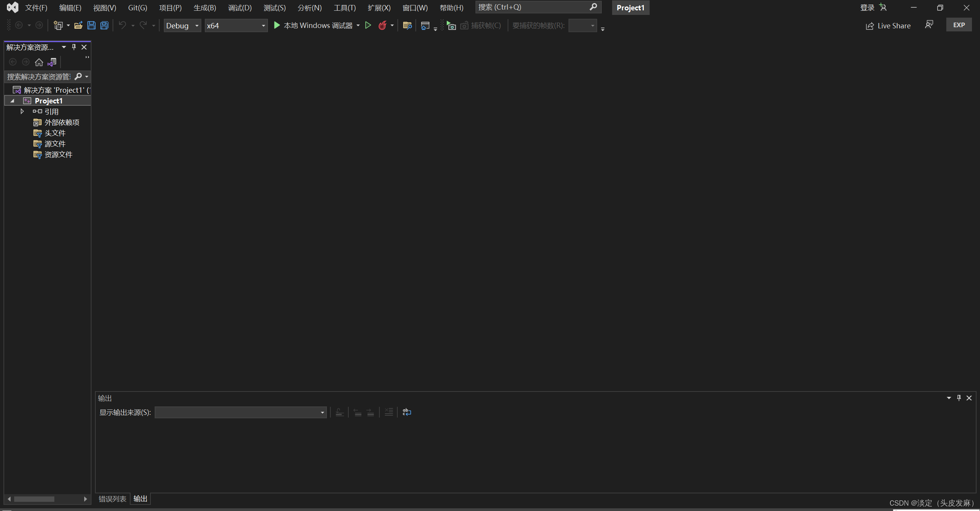Start without debugging using outlined play icon
The height and width of the screenshot is (511, 980).
(x=368, y=26)
